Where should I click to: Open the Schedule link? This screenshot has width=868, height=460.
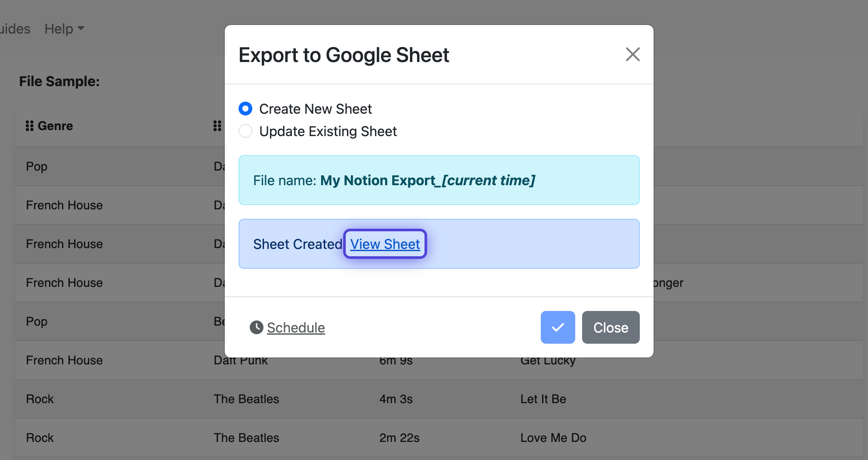(296, 328)
